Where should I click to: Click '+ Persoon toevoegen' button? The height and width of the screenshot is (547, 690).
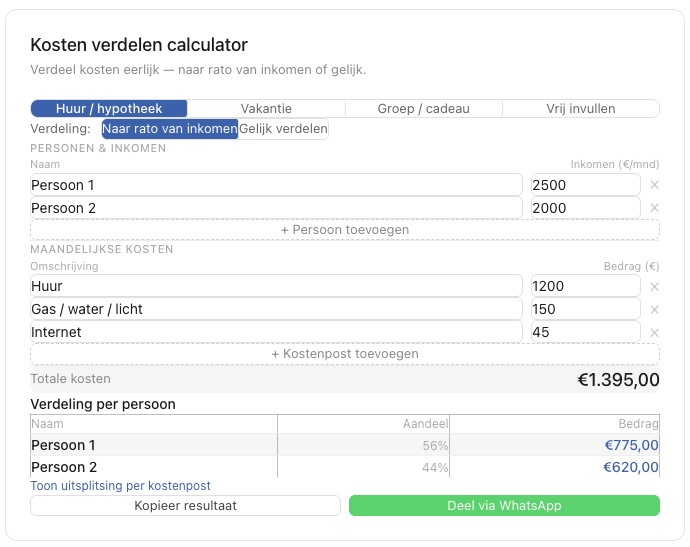coord(345,230)
